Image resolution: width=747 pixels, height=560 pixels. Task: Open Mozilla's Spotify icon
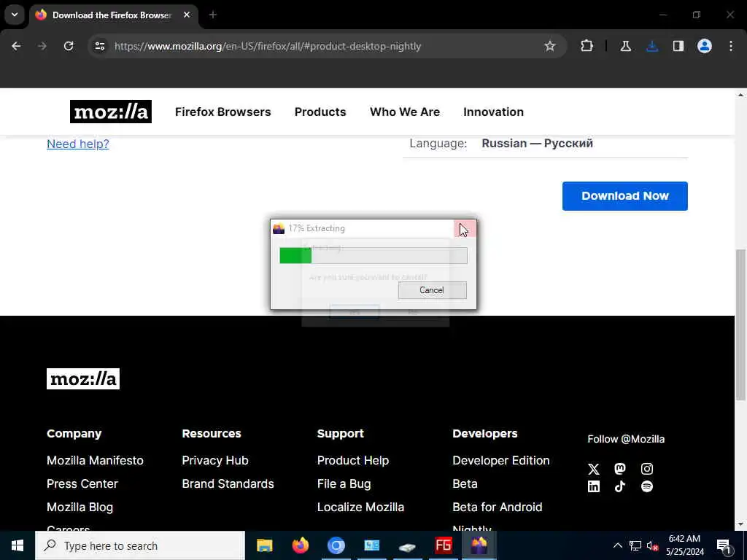647,486
